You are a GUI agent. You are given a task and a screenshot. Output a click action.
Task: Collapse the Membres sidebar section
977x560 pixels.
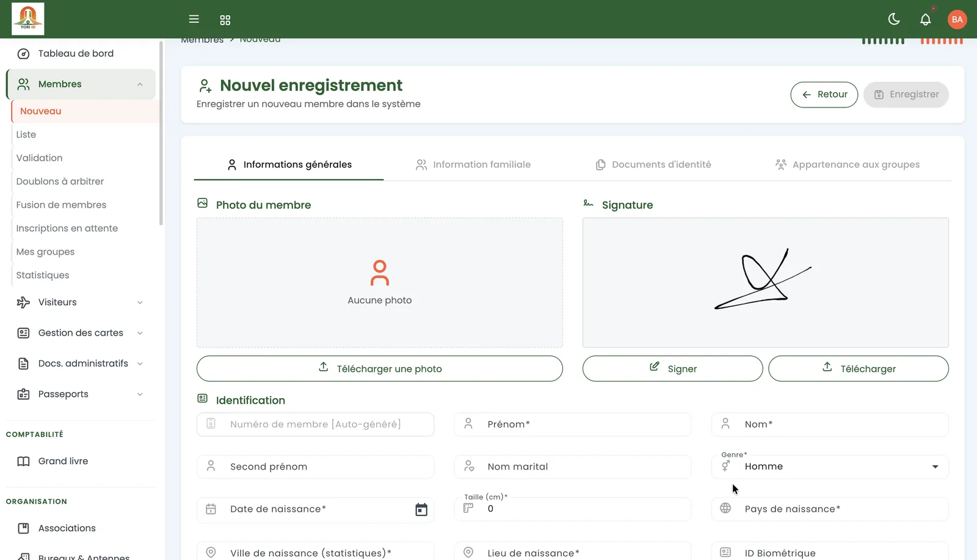click(x=81, y=84)
